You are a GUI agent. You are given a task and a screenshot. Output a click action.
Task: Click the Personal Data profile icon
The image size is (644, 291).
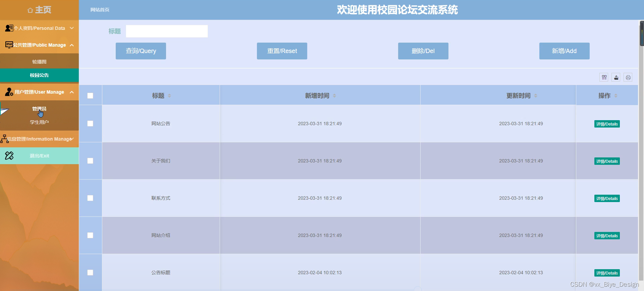click(9, 28)
